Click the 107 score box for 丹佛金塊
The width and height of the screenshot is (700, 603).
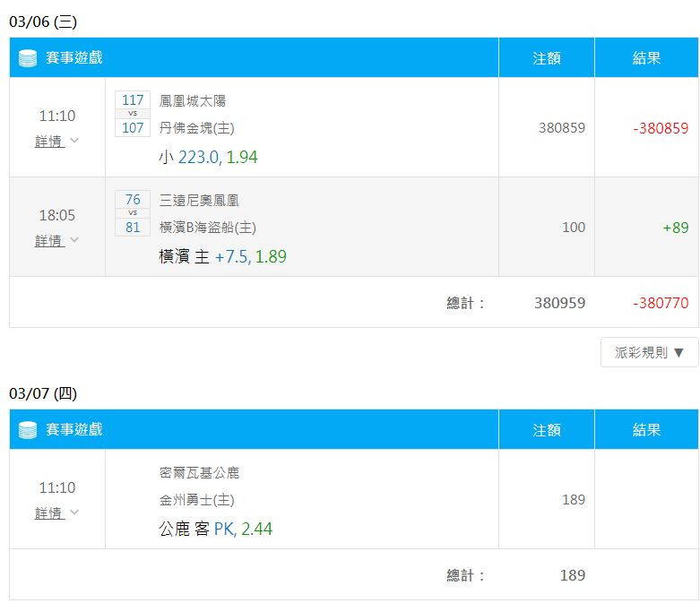coord(133,127)
